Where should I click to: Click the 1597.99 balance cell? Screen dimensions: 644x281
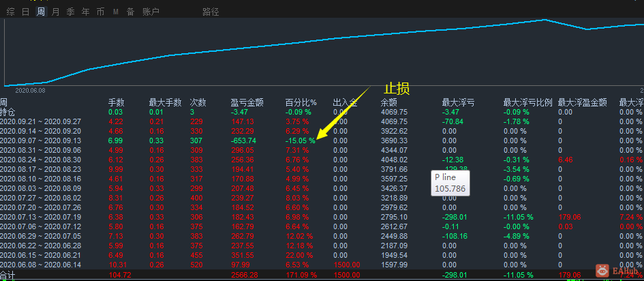[394, 265]
